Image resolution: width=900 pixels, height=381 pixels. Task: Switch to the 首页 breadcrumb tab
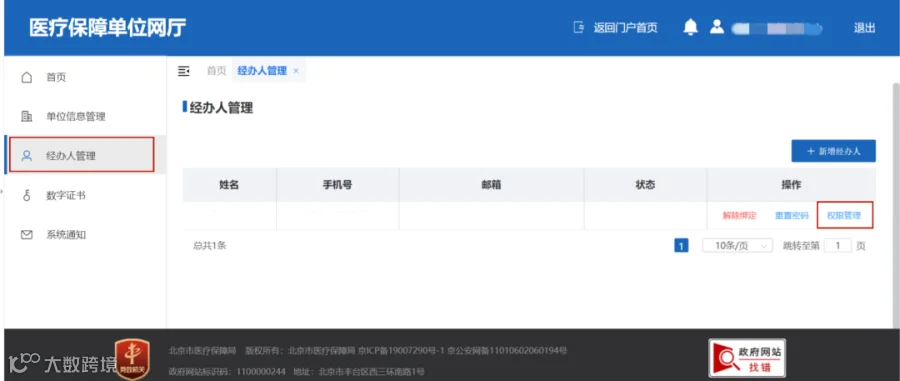(x=216, y=71)
